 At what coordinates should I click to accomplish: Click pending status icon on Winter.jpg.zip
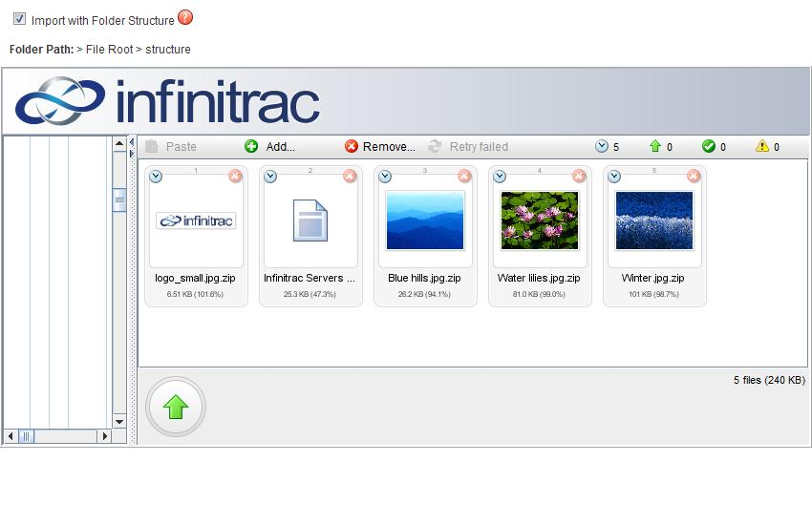coord(614,177)
